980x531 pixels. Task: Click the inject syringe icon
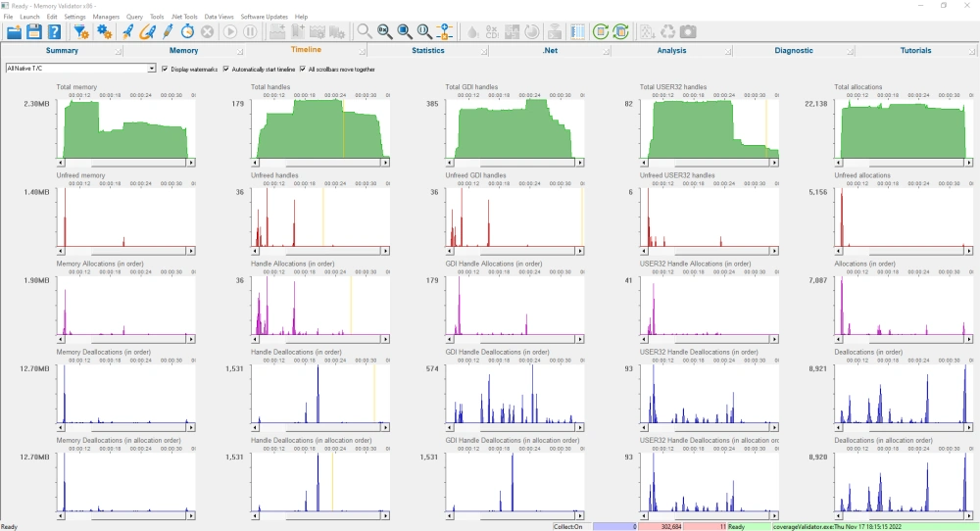coord(168,32)
